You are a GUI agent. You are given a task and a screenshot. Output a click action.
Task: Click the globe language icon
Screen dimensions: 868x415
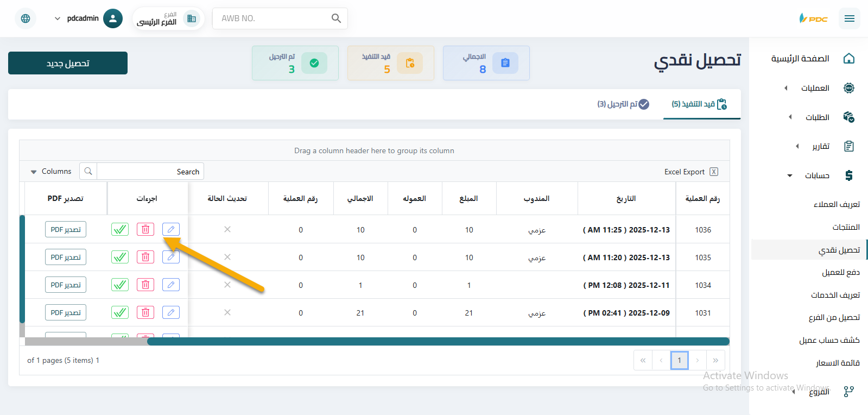26,18
